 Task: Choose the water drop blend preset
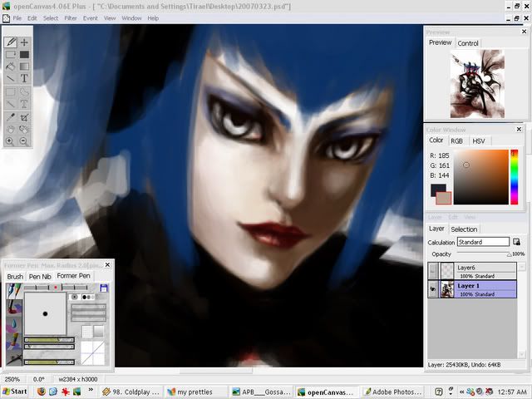[x=14, y=323]
